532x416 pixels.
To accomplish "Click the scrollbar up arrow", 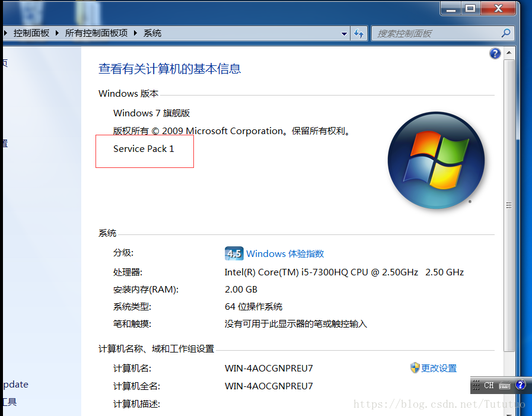I will tap(509, 53).
